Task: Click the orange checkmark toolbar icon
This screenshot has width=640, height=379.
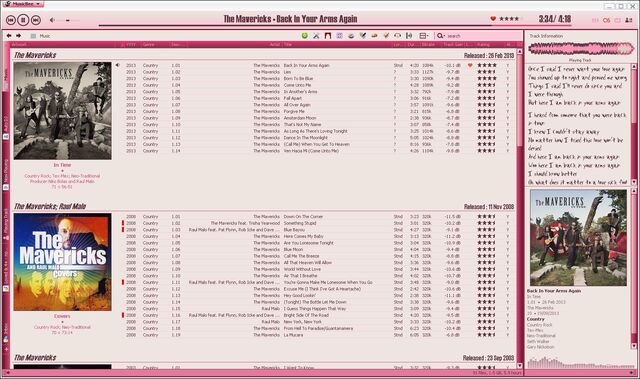Action: coord(386,36)
